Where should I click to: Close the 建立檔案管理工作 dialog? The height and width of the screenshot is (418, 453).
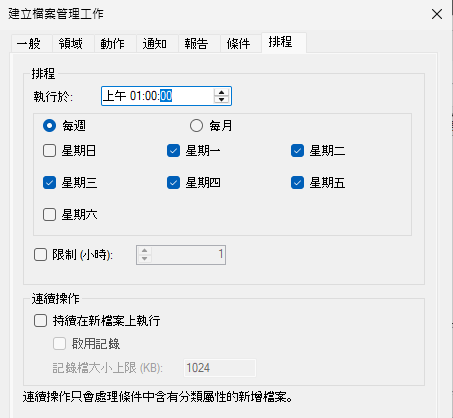[x=437, y=14]
